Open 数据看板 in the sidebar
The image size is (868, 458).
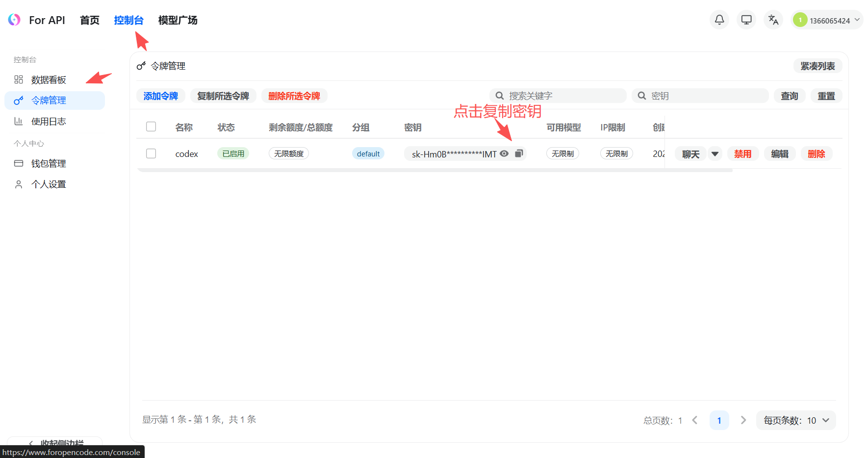(48, 79)
